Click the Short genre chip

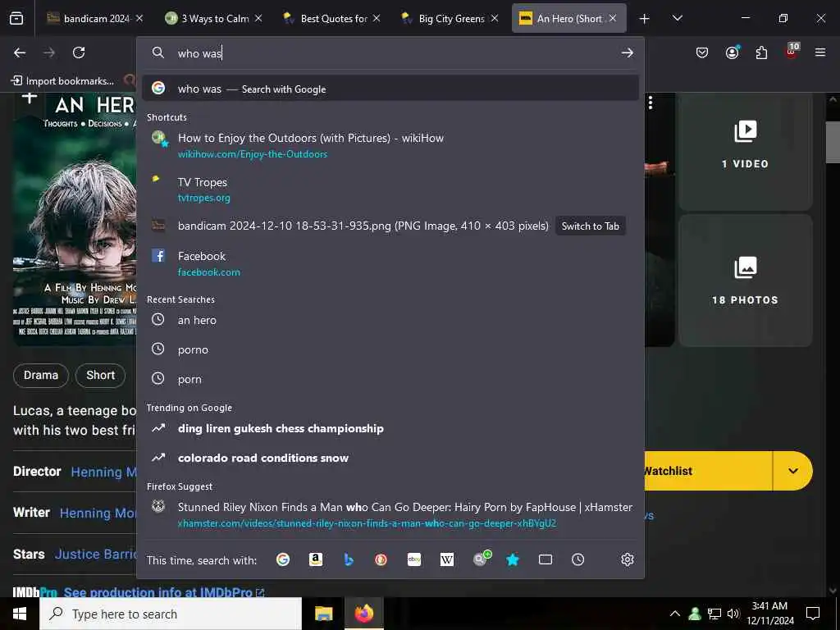100,375
